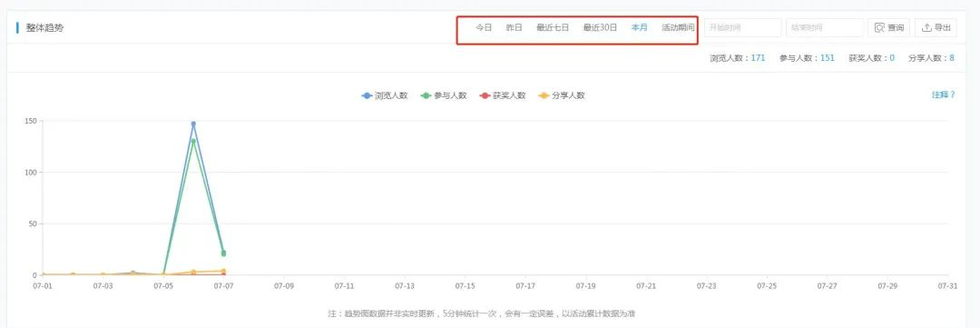This screenshot has width=980, height=328.
Task: Click the 分享人数 total value 8
Action: pyautogui.click(x=952, y=57)
